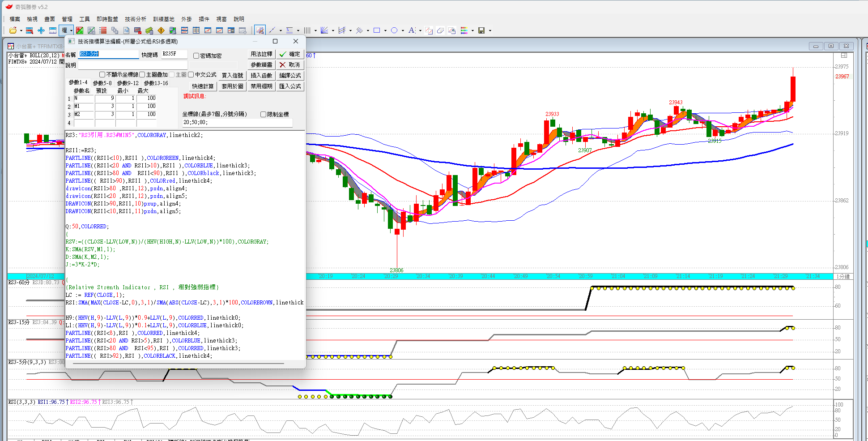
Task: Click the 參數精靈 button
Action: click(x=261, y=65)
